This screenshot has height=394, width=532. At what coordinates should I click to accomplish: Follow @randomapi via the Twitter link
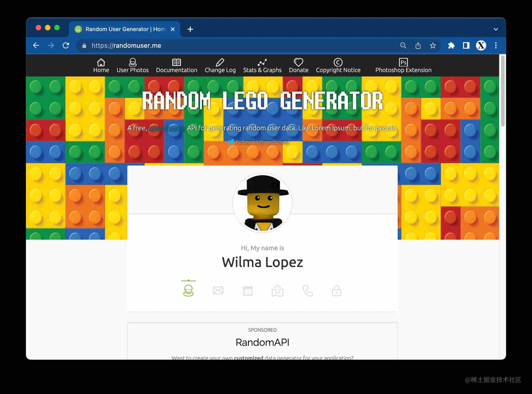point(262,142)
